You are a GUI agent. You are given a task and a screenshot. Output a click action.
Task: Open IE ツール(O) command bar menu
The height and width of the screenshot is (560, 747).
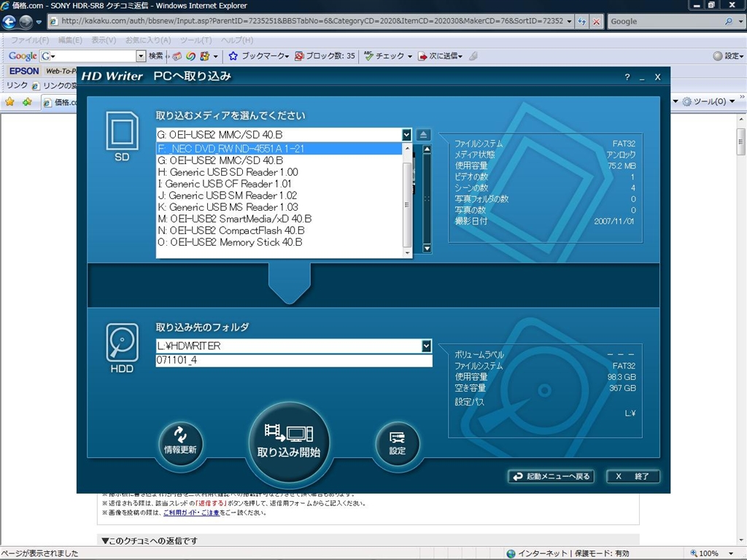[709, 101]
